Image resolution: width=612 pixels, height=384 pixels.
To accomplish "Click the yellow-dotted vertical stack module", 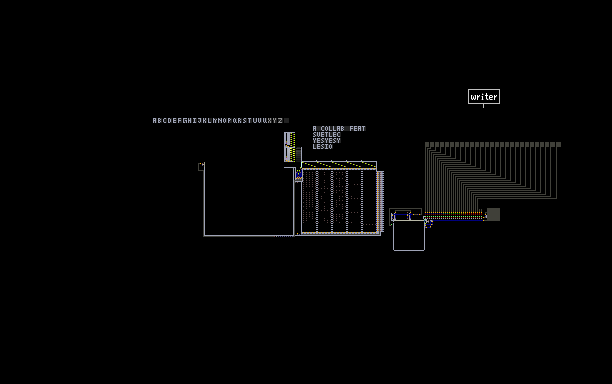I will [290, 147].
